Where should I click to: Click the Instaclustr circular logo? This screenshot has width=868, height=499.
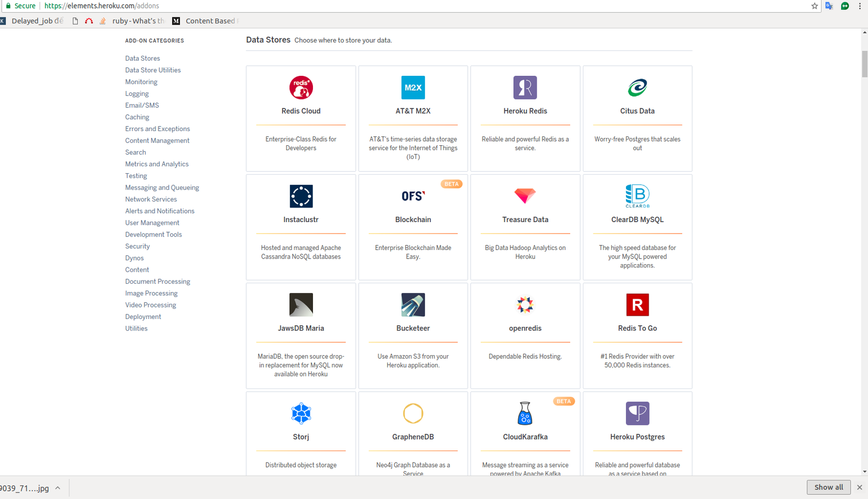tap(301, 196)
